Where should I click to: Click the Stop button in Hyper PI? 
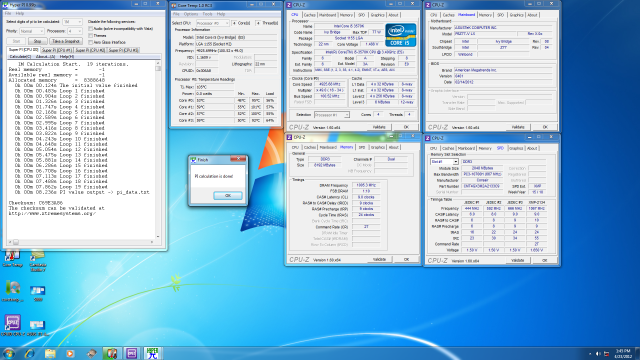click(38, 41)
